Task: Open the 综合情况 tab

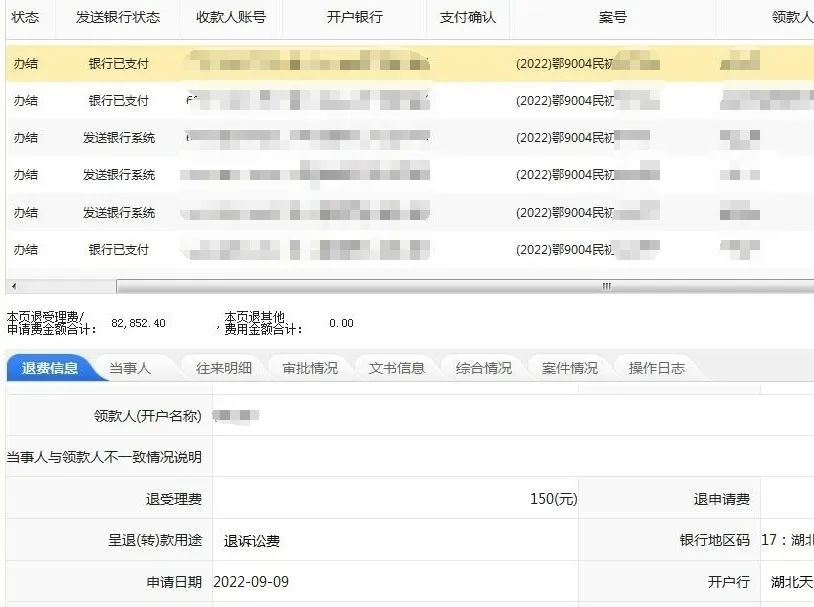Action: (483, 368)
